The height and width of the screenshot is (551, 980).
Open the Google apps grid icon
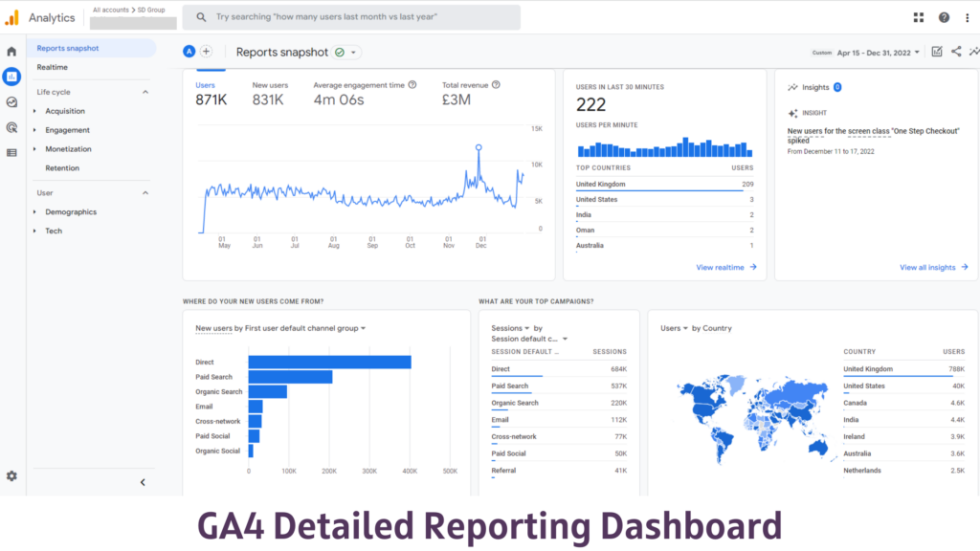[x=919, y=17]
